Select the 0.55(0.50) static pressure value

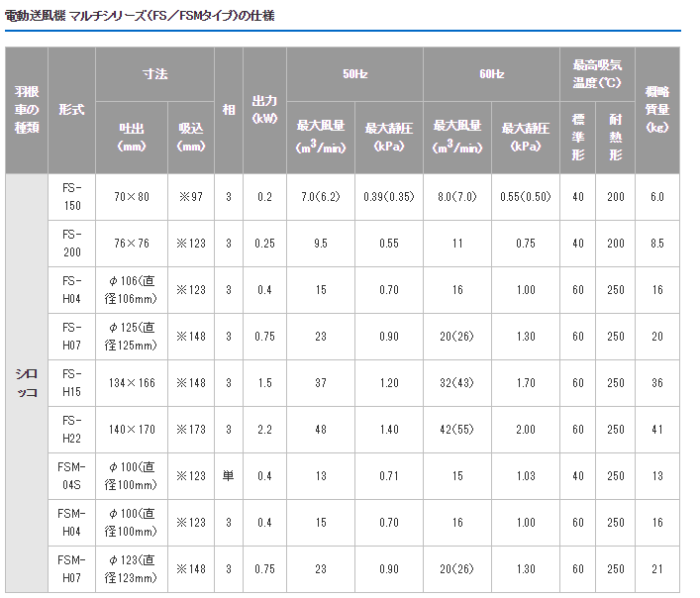525,197
